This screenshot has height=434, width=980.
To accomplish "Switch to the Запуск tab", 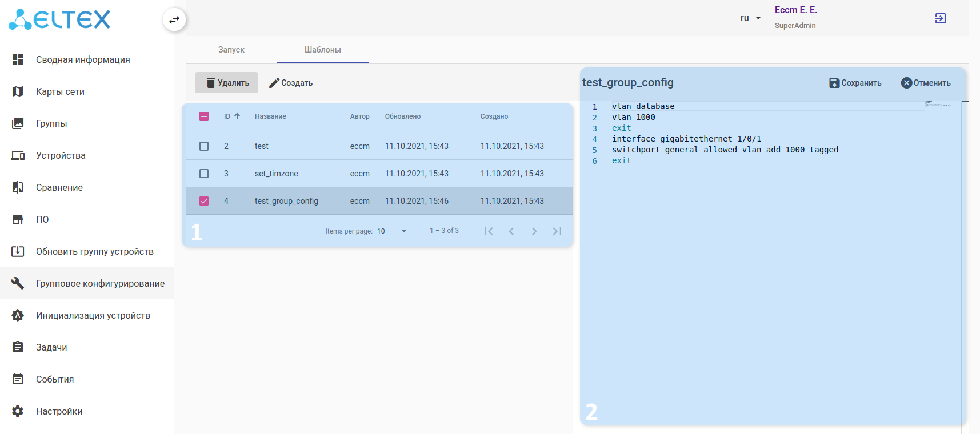I will tap(231, 50).
